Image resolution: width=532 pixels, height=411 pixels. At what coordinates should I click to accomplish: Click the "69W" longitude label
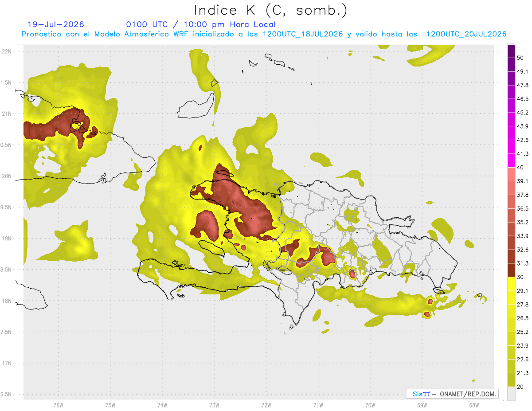[x=422, y=405]
